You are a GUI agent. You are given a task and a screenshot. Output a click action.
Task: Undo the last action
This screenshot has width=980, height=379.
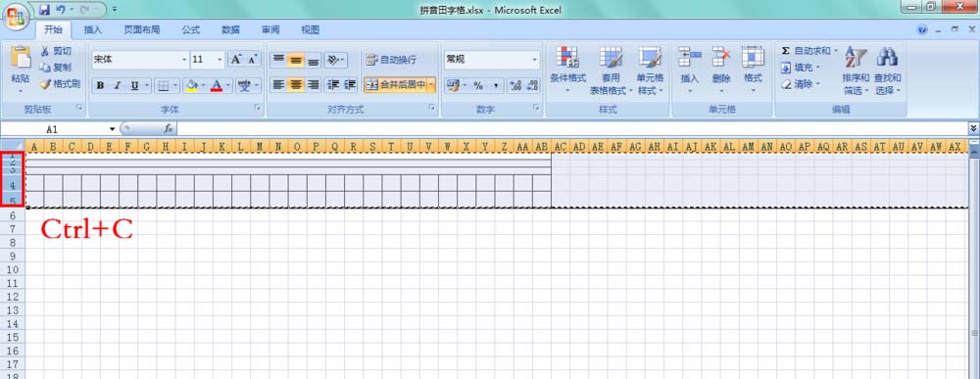coord(61,10)
